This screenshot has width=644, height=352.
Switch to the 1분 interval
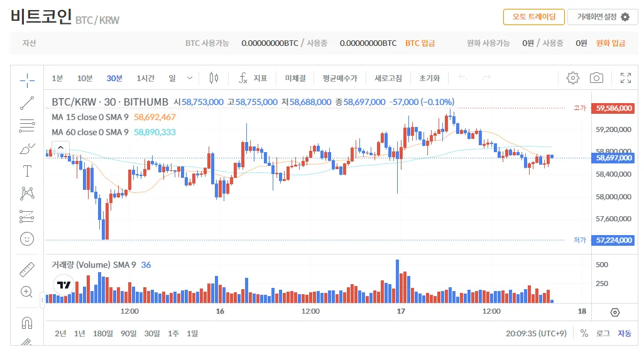click(x=58, y=78)
